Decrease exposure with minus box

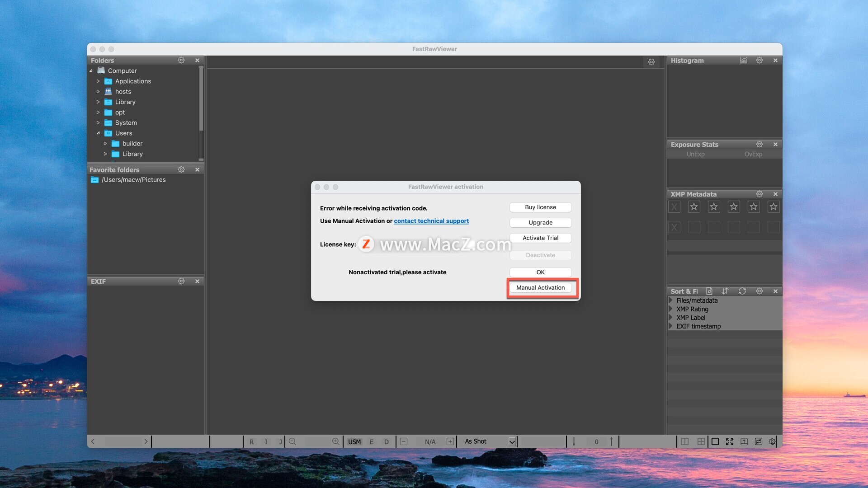click(404, 441)
